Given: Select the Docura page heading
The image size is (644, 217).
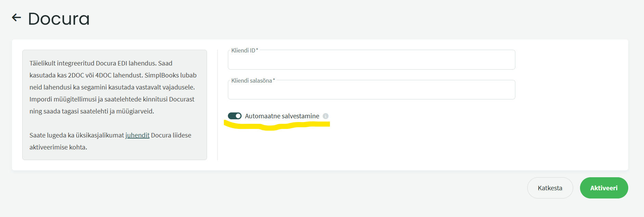Looking at the screenshot, I should click(x=59, y=19).
